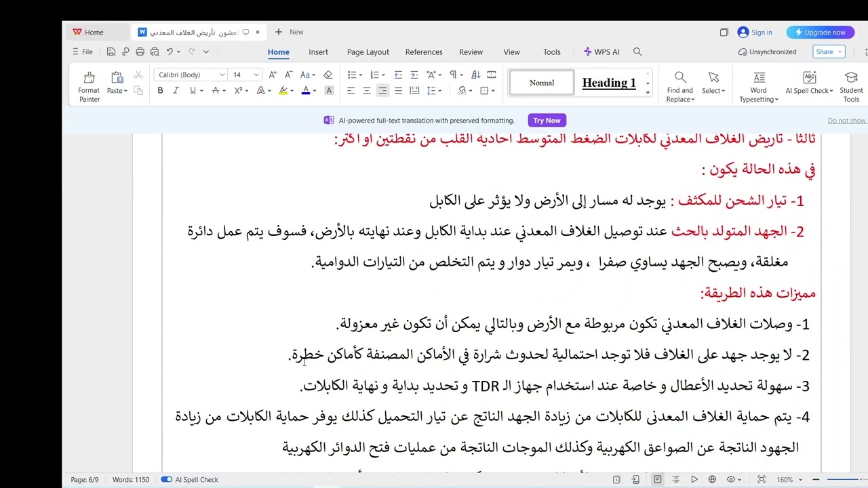Click the Copy icon below the scissors

(138, 91)
